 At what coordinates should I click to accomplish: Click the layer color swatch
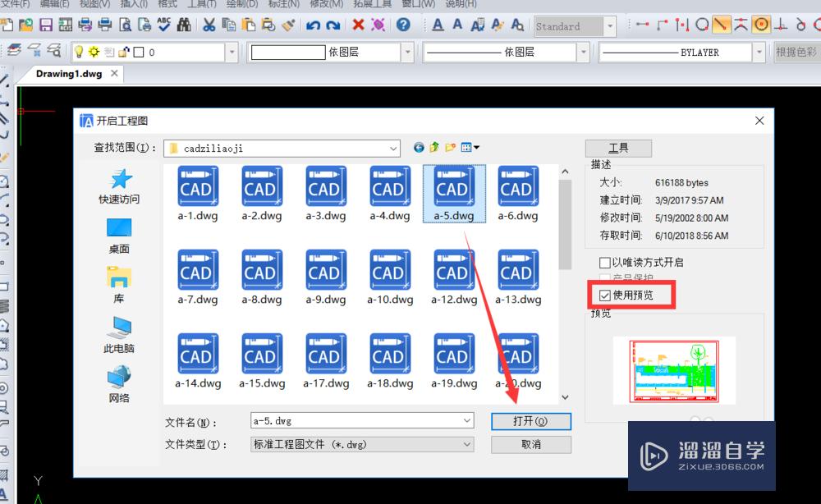138,51
